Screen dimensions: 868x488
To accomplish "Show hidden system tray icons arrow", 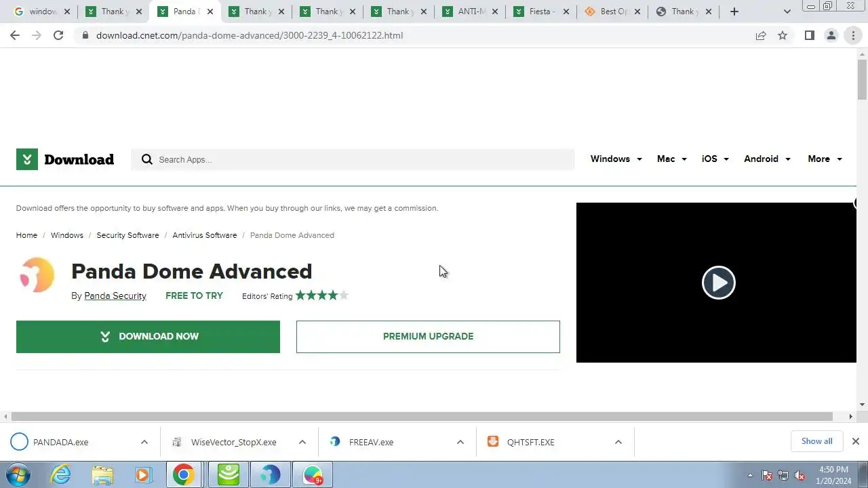I will click(750, 475).
